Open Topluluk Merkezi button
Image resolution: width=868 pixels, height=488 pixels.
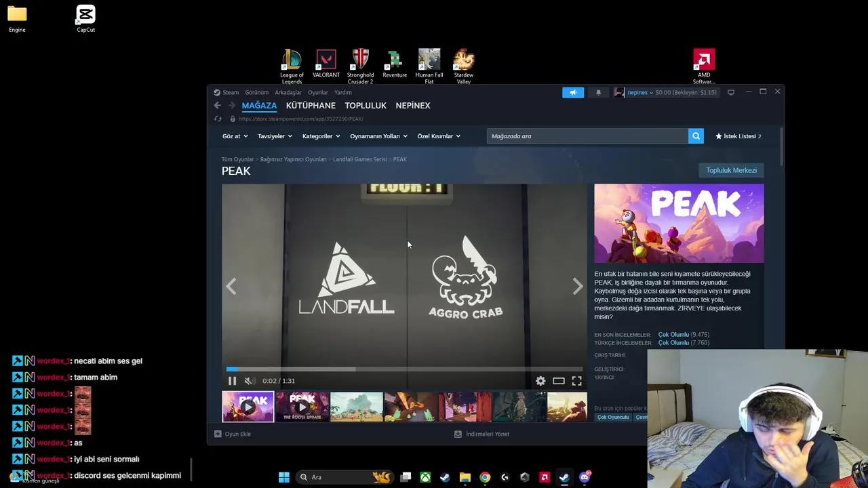click(x=731, y=170)
